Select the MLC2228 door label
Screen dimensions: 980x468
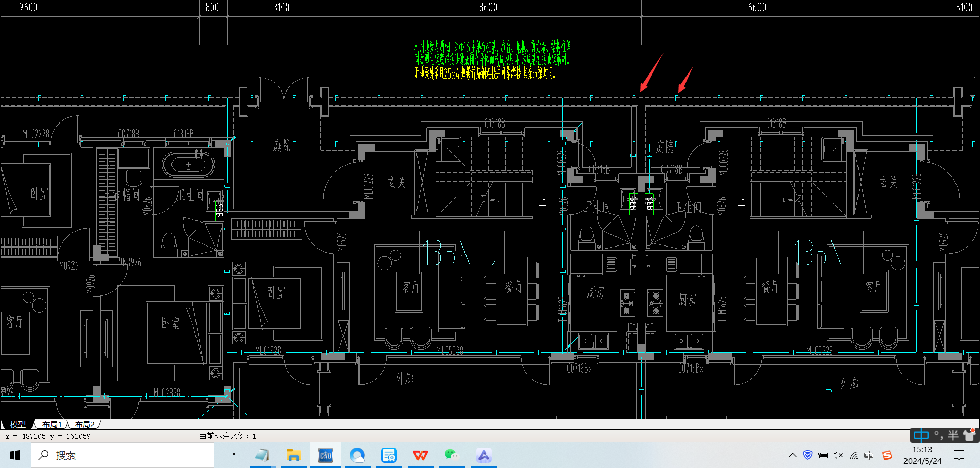pos(36,134)
